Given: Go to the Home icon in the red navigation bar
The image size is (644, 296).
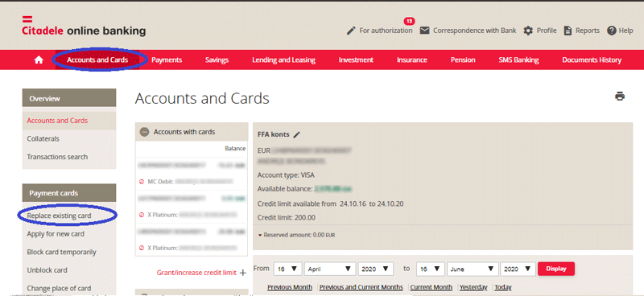Looking at the screenshot, I should pos(39,60).
